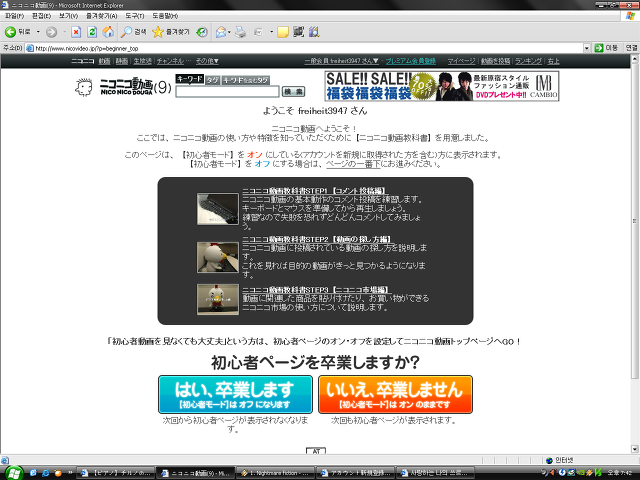Click in the Nico keyword search field
The height and width of the screenshot is (480, 640).
227,91
